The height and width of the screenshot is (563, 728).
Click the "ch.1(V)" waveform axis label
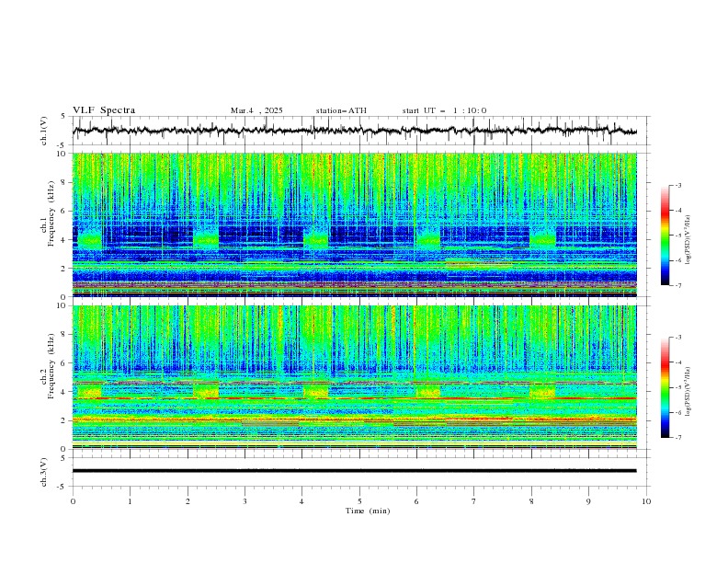coord(44,131)
